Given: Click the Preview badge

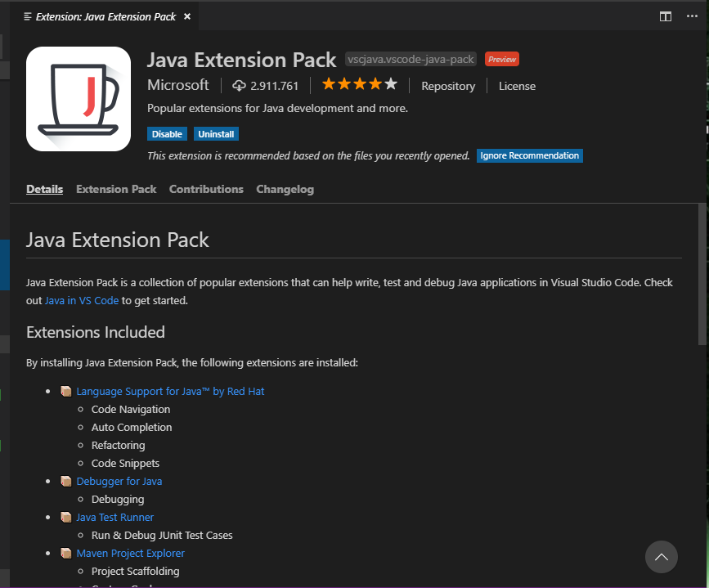Looking at the screenshot, I should (x=502, y=59).
